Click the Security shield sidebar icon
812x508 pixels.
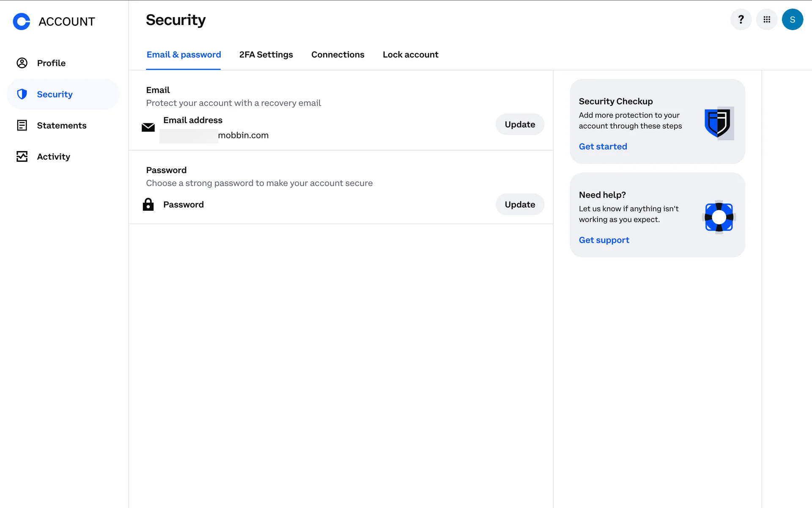pos(22,94)
